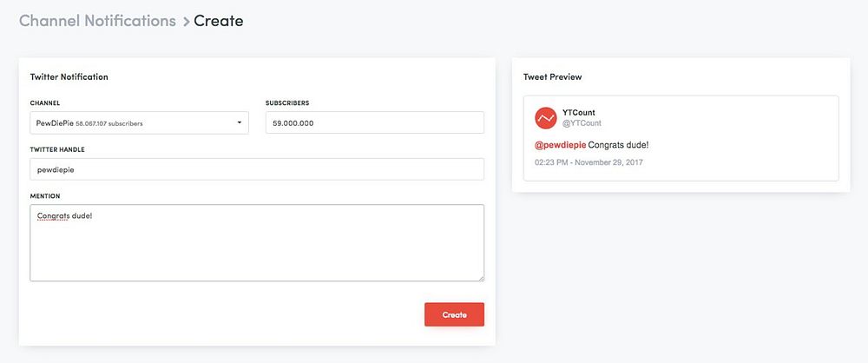Image resolution: width=868 pixels, height=363 pixels.
Task: Click inside the Mention text area
Action: point(257,243)
